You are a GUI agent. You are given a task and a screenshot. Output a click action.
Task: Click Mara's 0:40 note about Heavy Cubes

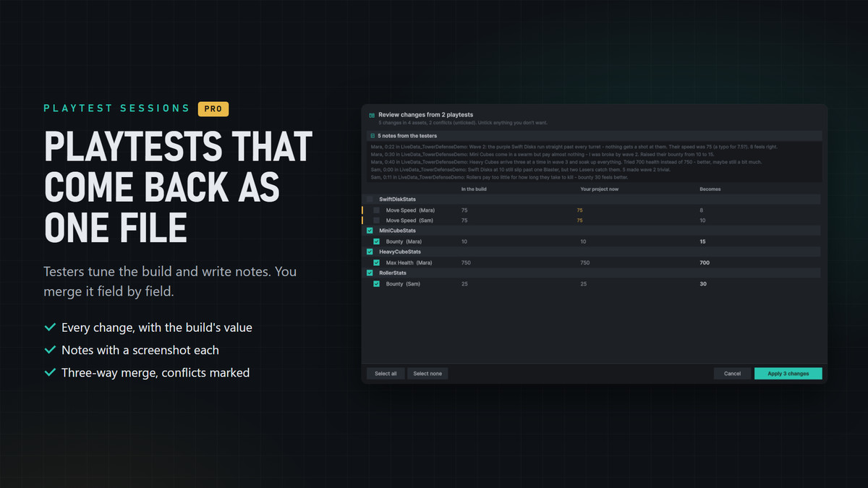[x=566, y=162]
